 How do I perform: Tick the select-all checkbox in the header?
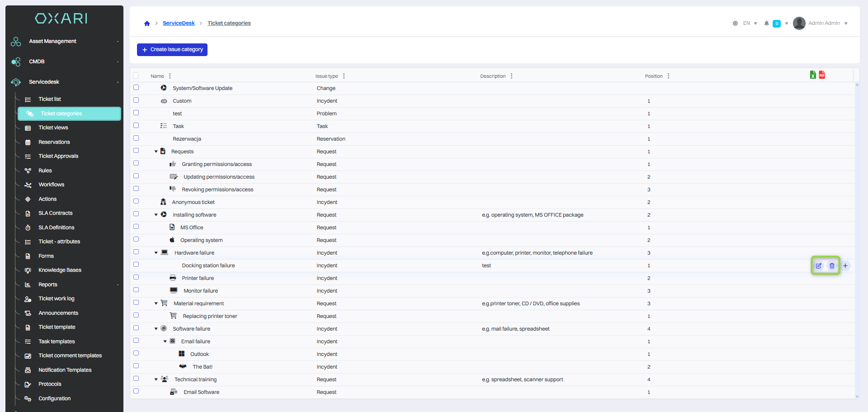(136, 76)
